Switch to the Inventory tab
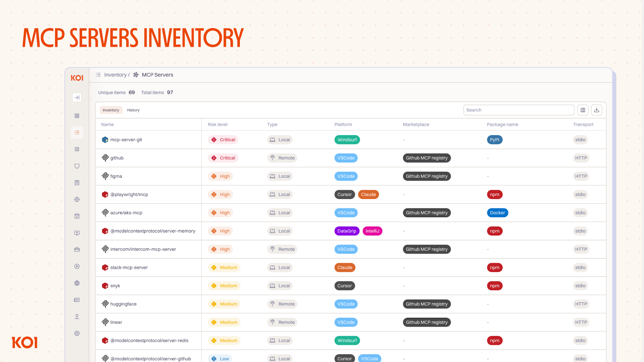 point(111,110)
